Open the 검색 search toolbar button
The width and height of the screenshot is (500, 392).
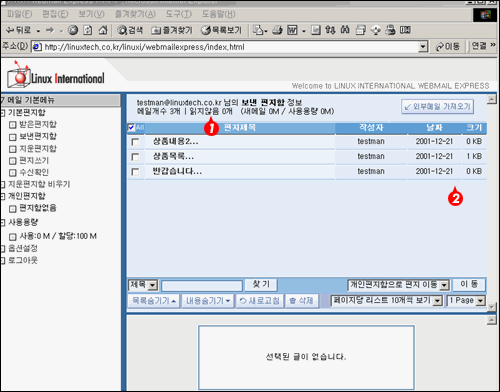point(130,30)
